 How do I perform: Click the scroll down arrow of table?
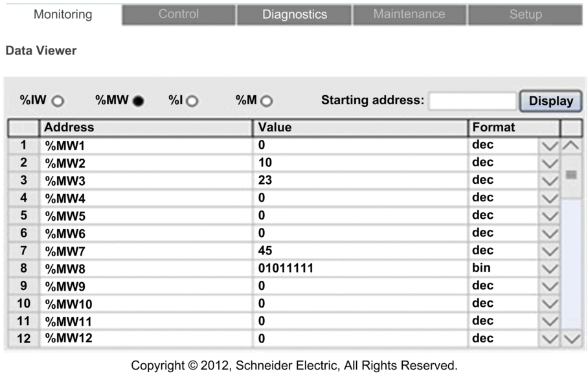[572, 339]
